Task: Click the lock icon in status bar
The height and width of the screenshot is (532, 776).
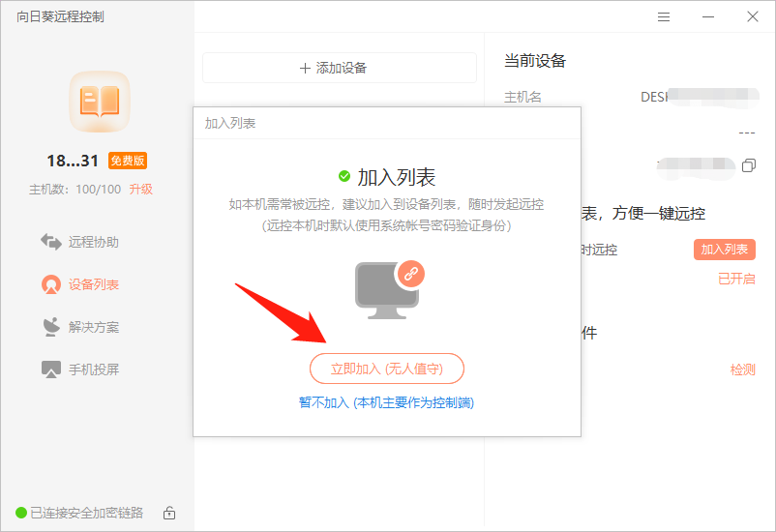Action: pyautogui.click(x=169, y=513)
